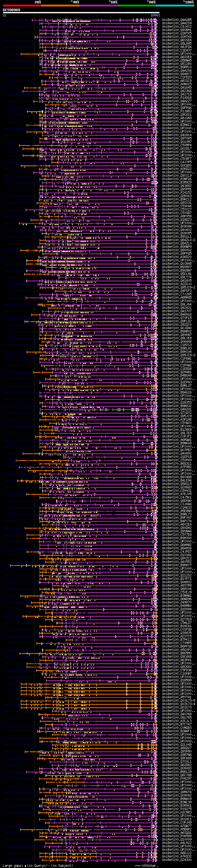
Task: Click the purple ~60% identity legend segment
Action: [99, 6]
